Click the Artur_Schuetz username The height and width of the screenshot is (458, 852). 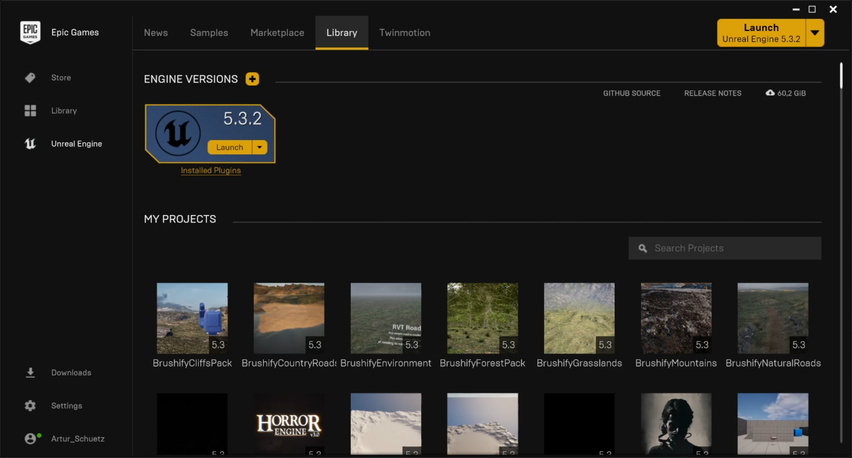(x=78, y=439)
